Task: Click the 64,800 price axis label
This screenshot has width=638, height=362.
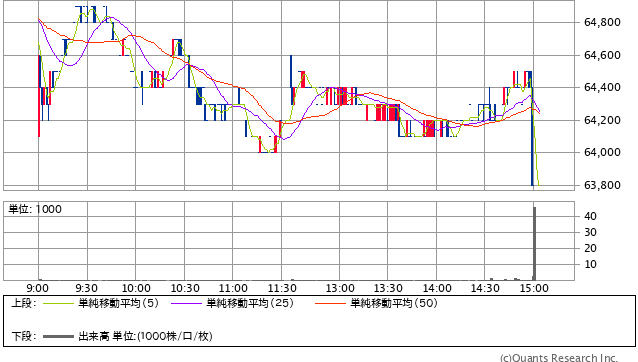Action: coord(602,22)
